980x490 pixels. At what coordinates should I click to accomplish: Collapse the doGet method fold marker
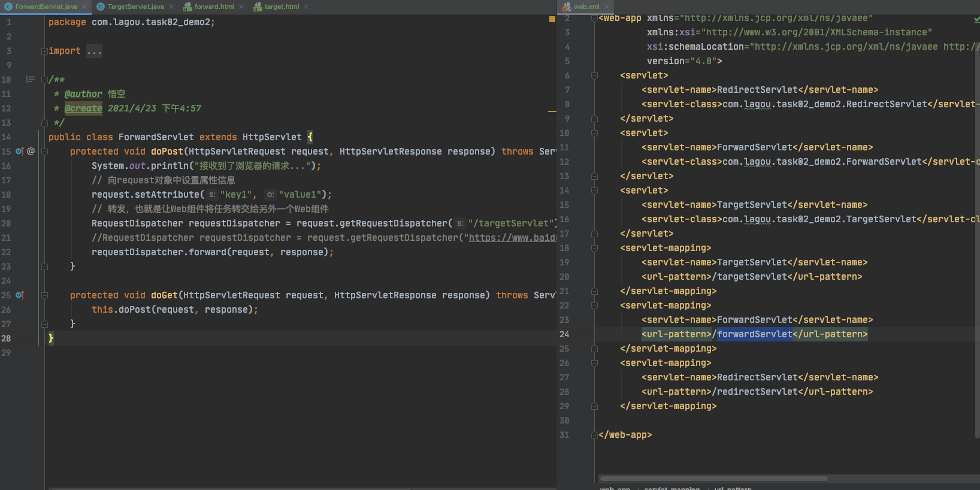coord(44,295)
